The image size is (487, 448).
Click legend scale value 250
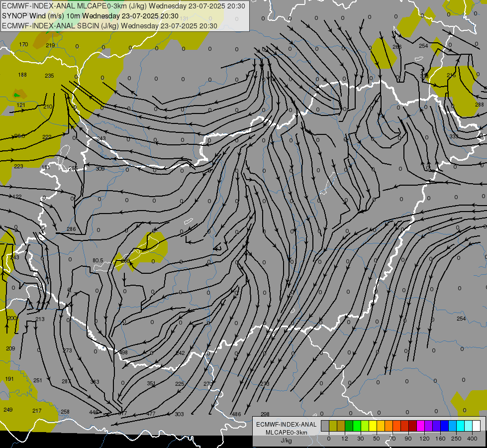coord(456,439)
